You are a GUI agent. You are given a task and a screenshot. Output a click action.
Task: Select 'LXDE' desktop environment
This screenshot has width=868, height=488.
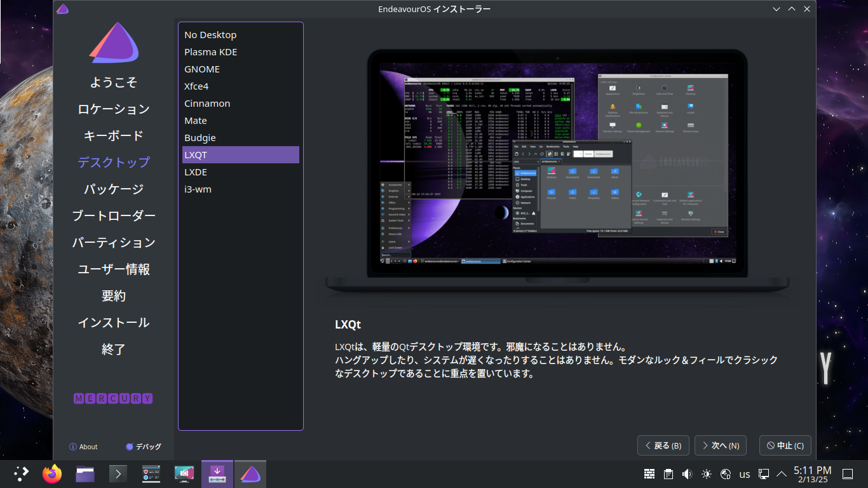coord(241,172)
